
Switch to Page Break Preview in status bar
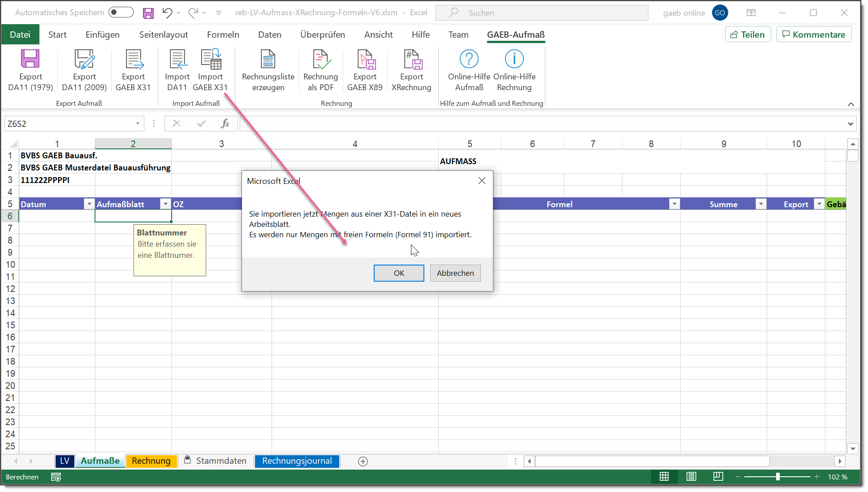point(718,477)
